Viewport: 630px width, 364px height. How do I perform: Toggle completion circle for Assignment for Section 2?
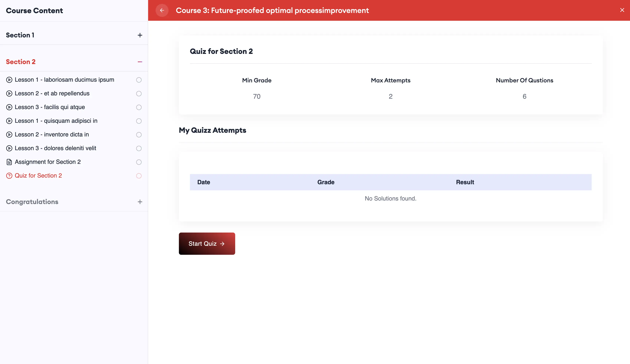pyautogui.click(x=139, y=162)
